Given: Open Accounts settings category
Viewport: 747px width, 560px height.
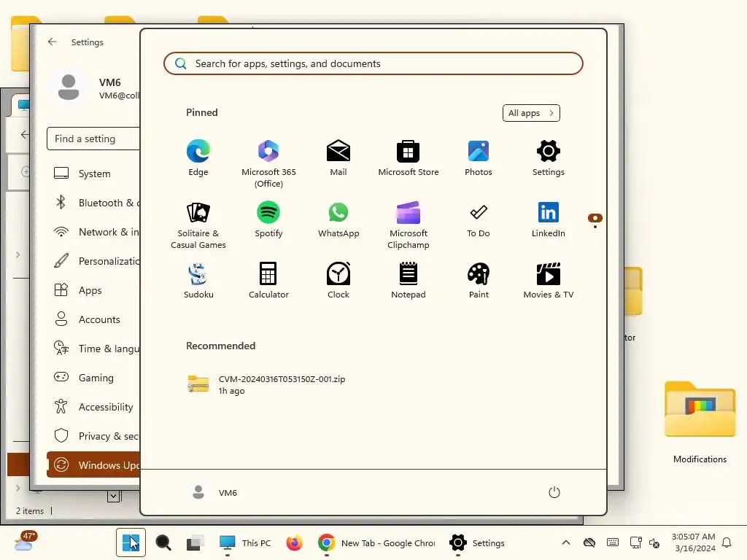Looking at the screenshot, I should tap(93, 319).
